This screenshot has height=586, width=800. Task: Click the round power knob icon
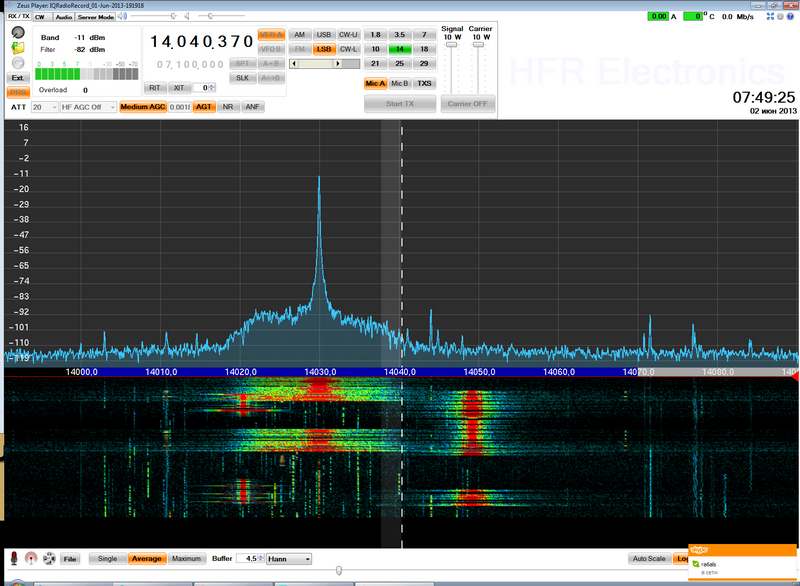(18, 32)
